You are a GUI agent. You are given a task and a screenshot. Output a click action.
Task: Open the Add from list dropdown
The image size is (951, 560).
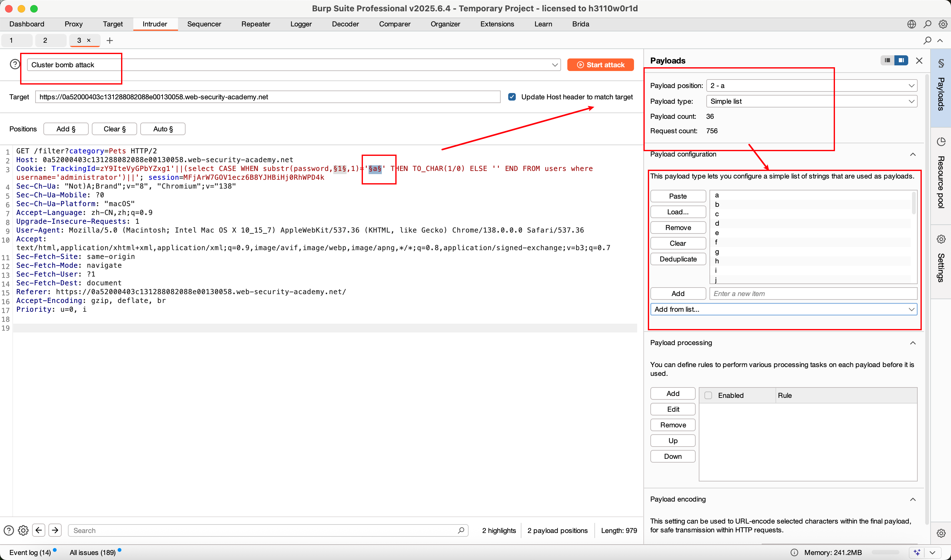click(784, 309)
